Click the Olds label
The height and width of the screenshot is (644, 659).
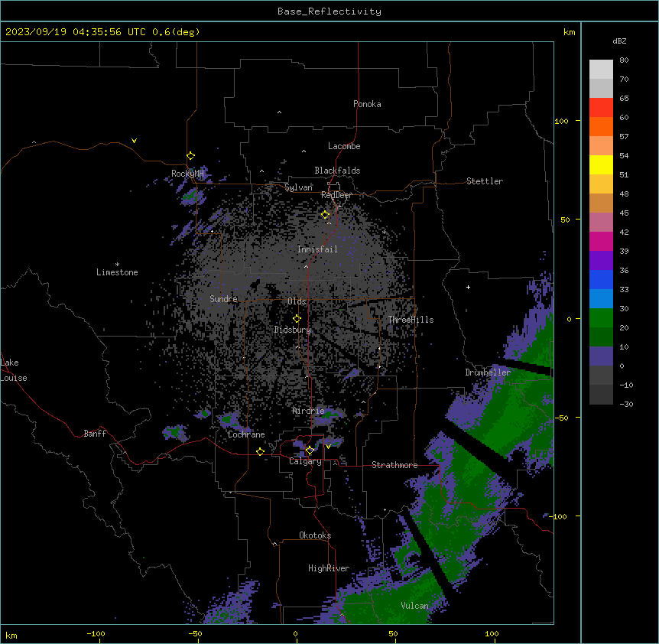click(x=297, y=301)
